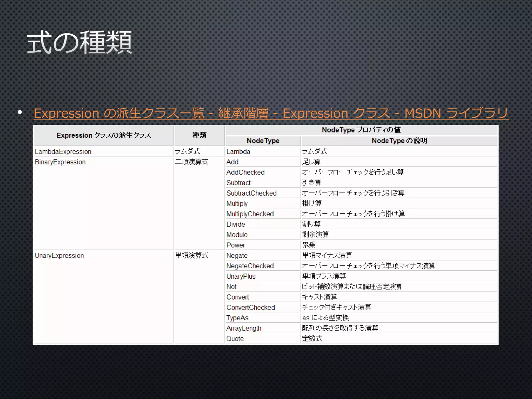This screenshot has height=399, width=532.
Task: Click the 剰余演算 description cell
Action: [x=400, y=235]
